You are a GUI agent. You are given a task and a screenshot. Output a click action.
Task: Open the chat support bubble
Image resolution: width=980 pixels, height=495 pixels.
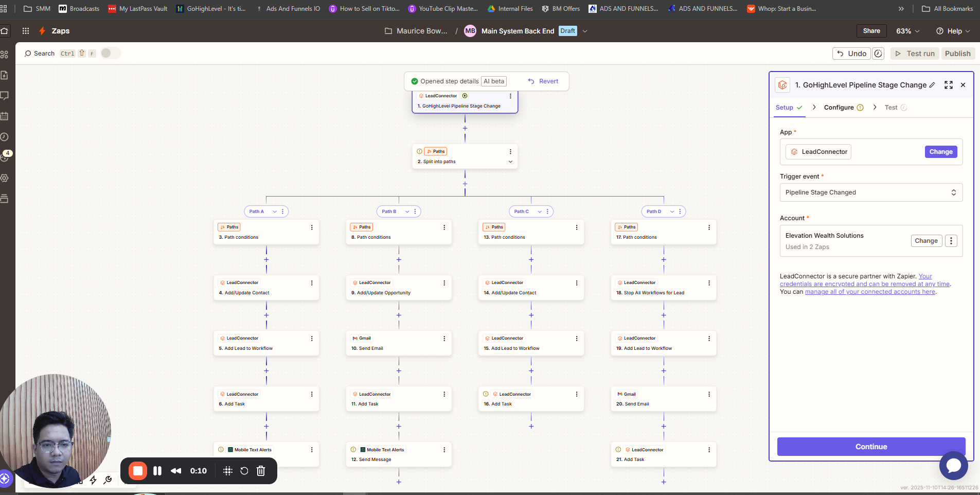pyautogui.click(x=953, y=465)
